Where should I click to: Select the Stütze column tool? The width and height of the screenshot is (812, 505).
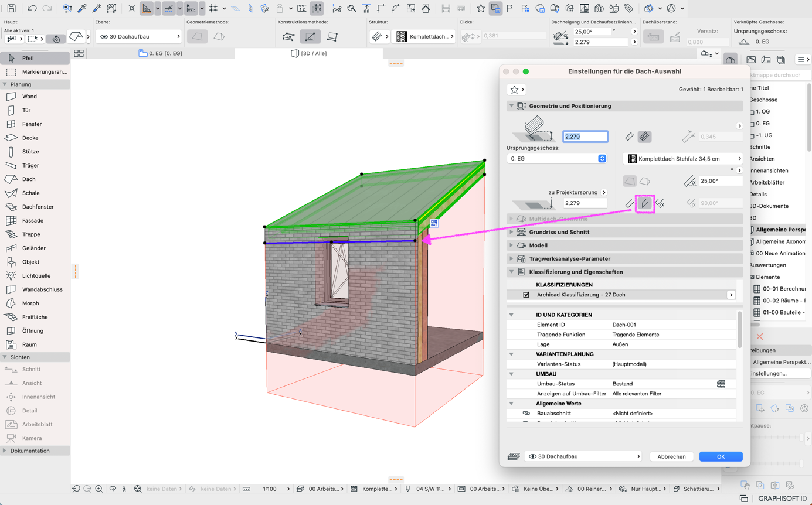[x=35, y=152]
